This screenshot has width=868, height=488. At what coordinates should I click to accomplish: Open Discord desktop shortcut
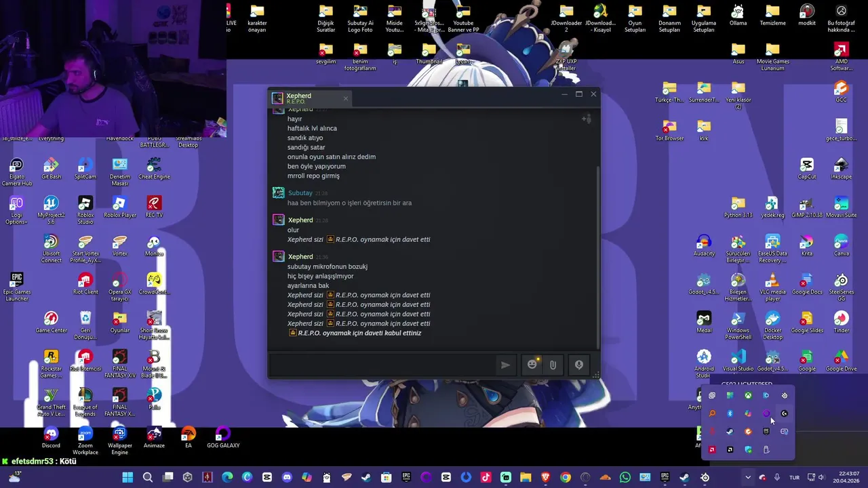pyautogui.click(x=51, y=437)
